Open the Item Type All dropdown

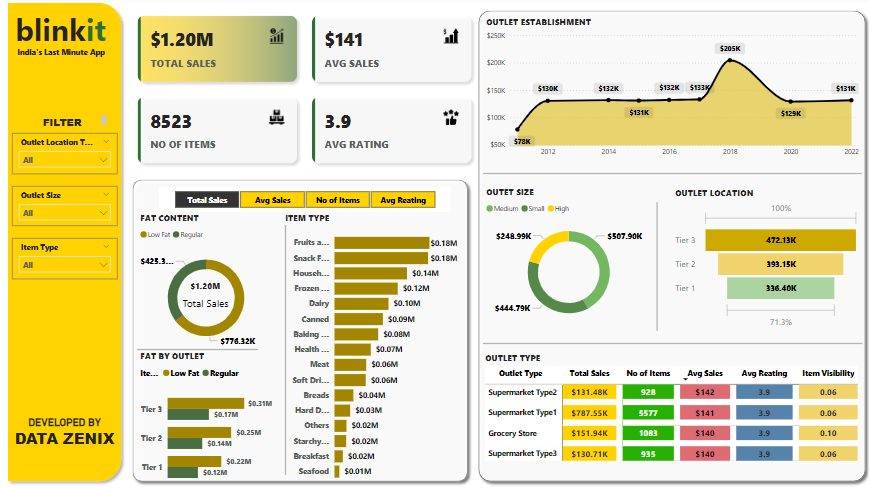point(65,265)
